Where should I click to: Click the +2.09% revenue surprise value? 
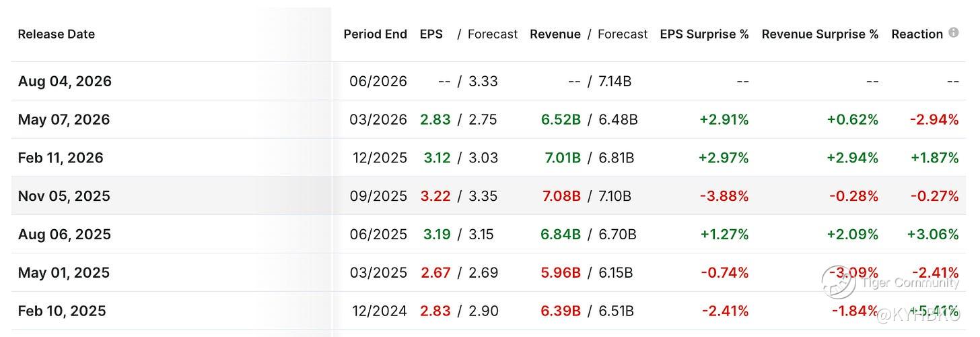tap(853, 235)
